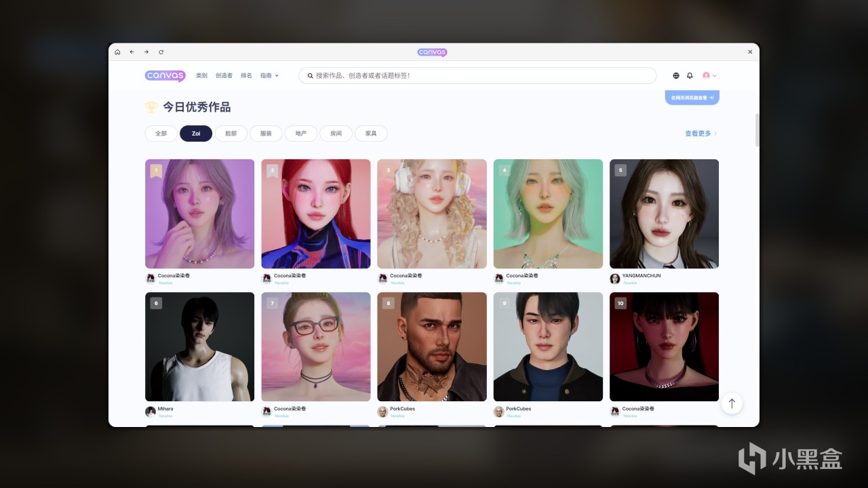Open the 创造者 navigation item
The width and height of the screenshot is (868, 488).
224,76
